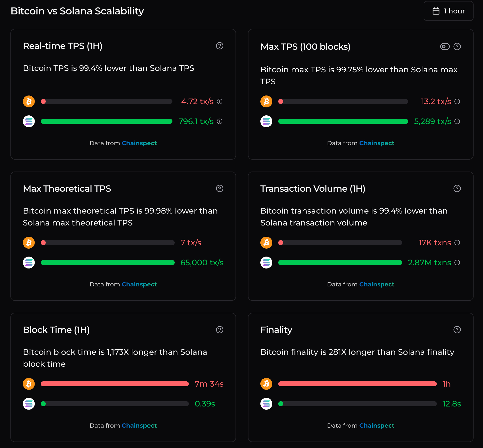The height and width of the screenshot is (448, 483).
Task: Click the info icon next to 17K txns
Action: pyautogui.click(x=457, y=243)
